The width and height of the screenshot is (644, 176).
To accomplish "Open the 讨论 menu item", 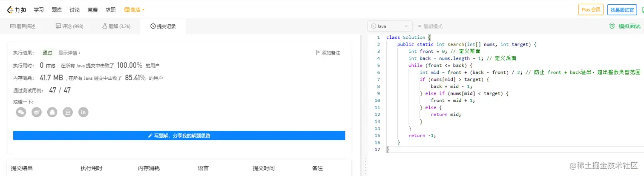I will pos(75,9).
